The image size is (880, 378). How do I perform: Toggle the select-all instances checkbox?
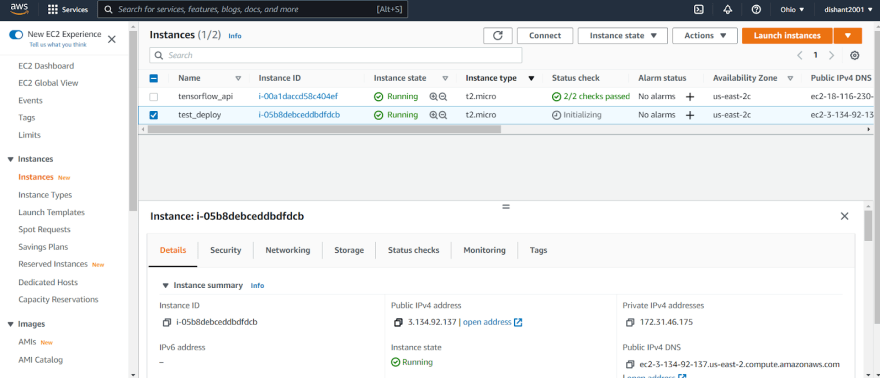(x=154, y=79)
